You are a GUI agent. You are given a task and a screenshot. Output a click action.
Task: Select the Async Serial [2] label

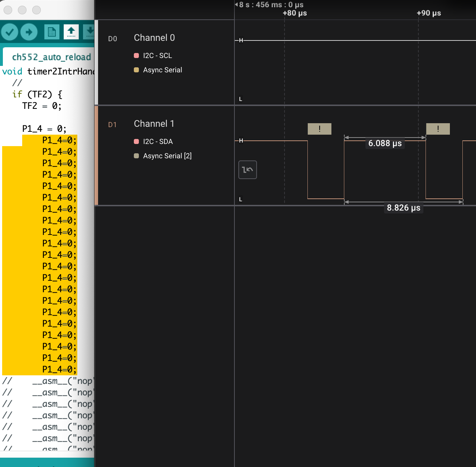click(167, 156)
